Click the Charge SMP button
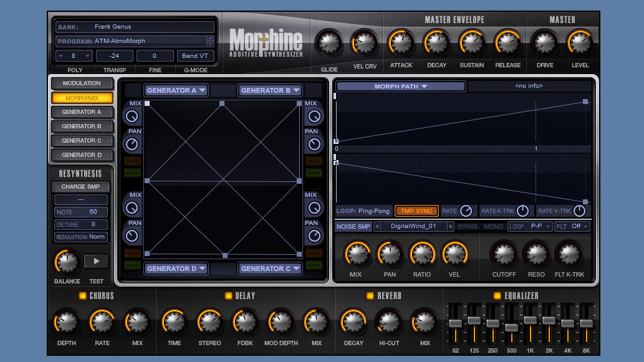Viewport: 644px width, 362px height. point(82,187)
